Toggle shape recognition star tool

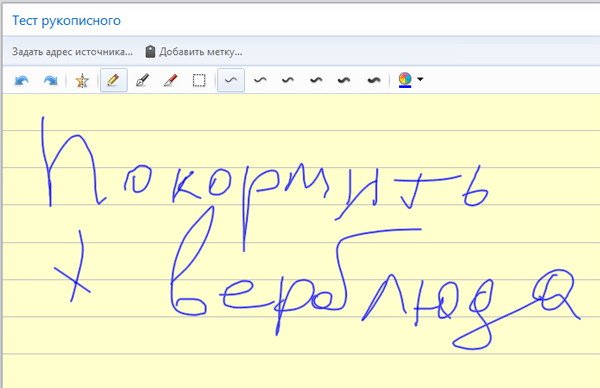(x=82, y=80)
